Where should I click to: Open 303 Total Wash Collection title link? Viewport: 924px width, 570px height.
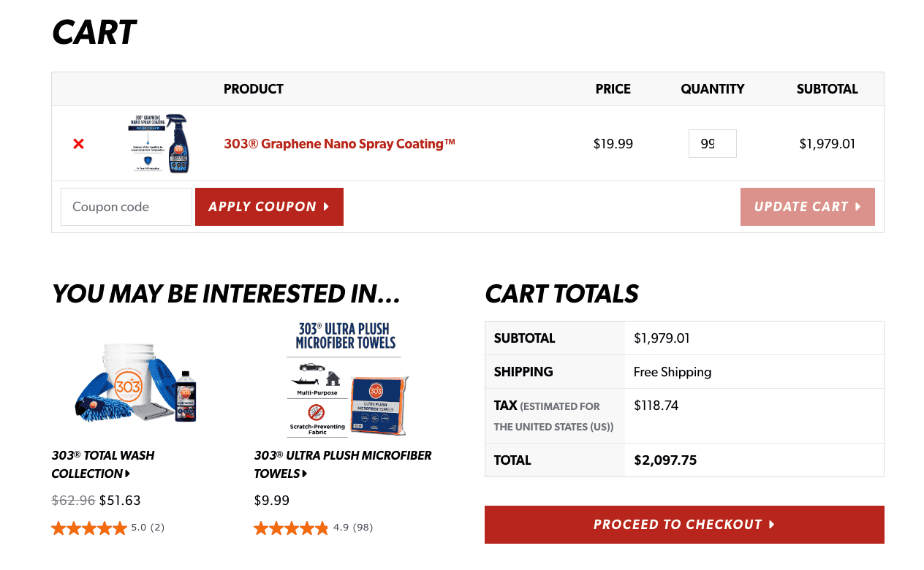(x=102, y=464)
